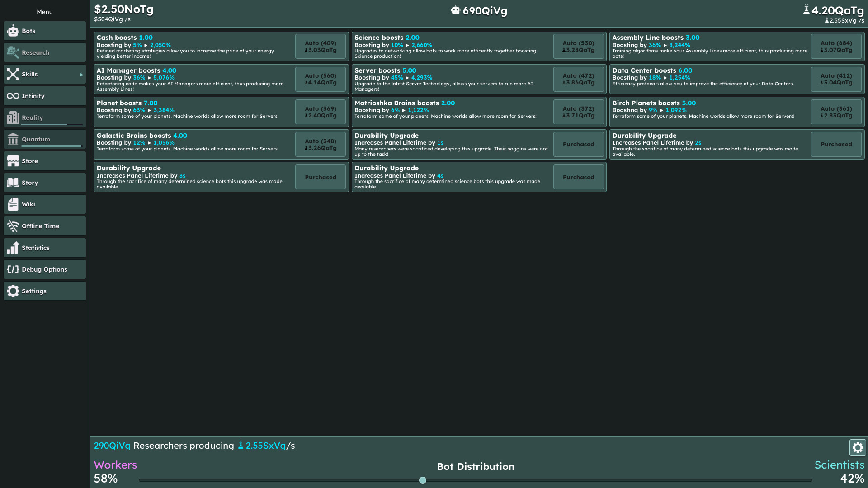This screenshot has height=488, width=868.
Task: Click the 290QiVg Researchers count text
Action: pyautogui.click(x=112, y=446)
